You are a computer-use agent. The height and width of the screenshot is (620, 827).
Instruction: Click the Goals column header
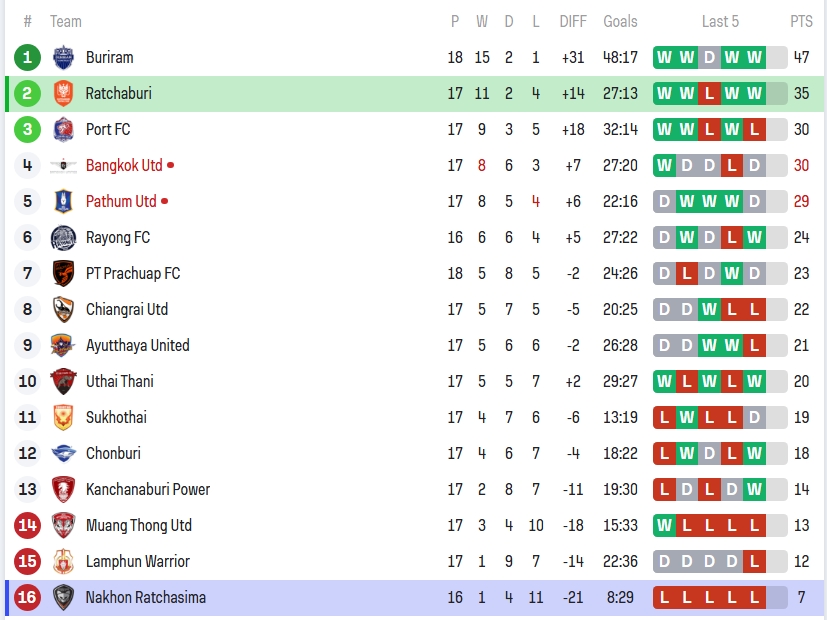click(x=620, y=21)
